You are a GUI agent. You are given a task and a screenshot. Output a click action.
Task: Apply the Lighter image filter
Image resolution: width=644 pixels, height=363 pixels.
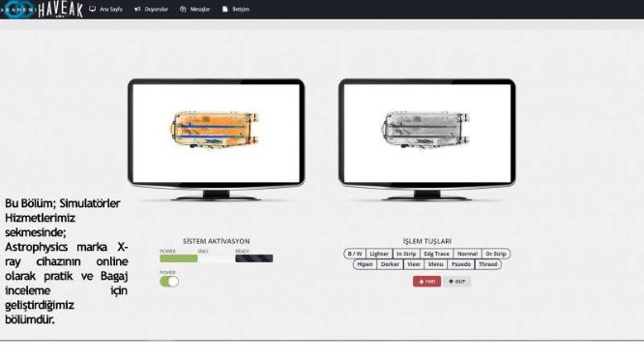pos(379,254)
